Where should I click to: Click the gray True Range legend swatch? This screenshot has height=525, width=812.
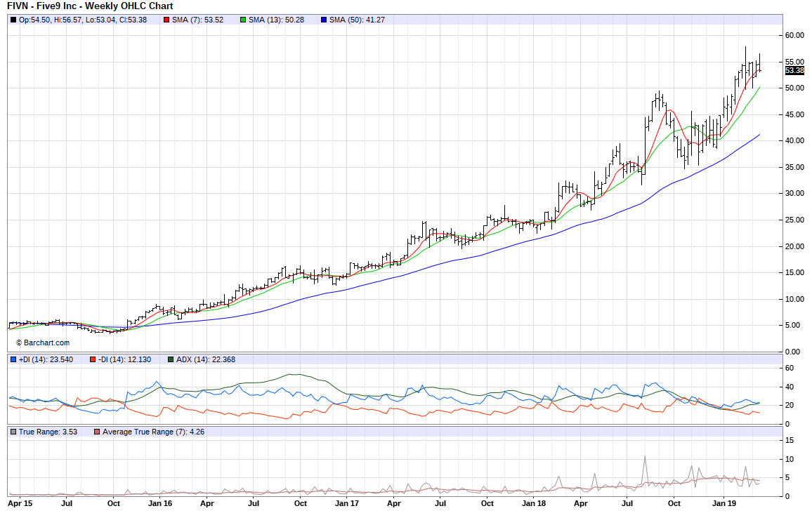[13, 432]
